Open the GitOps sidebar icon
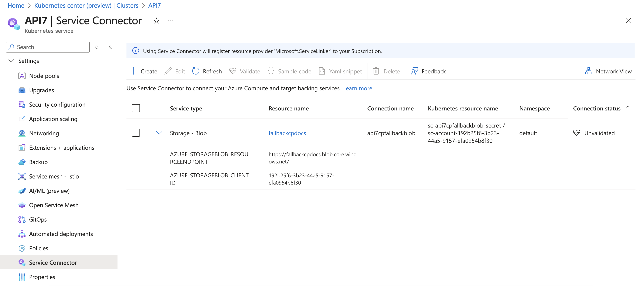644x286 pixels. [x=22, y=220]
